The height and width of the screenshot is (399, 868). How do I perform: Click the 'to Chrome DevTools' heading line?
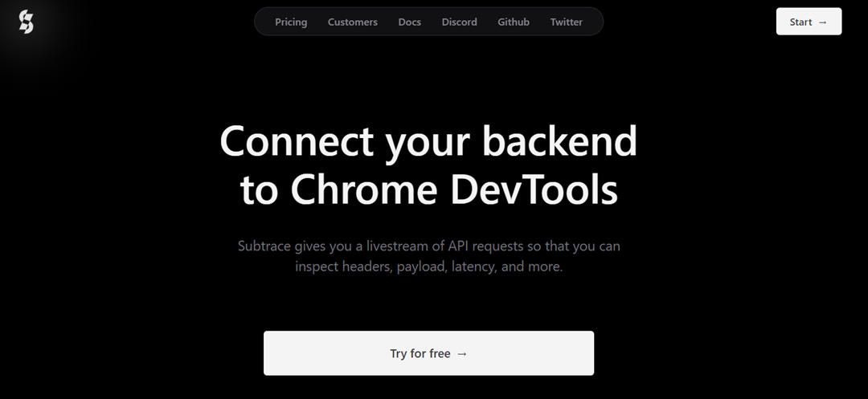click(428, 189)
